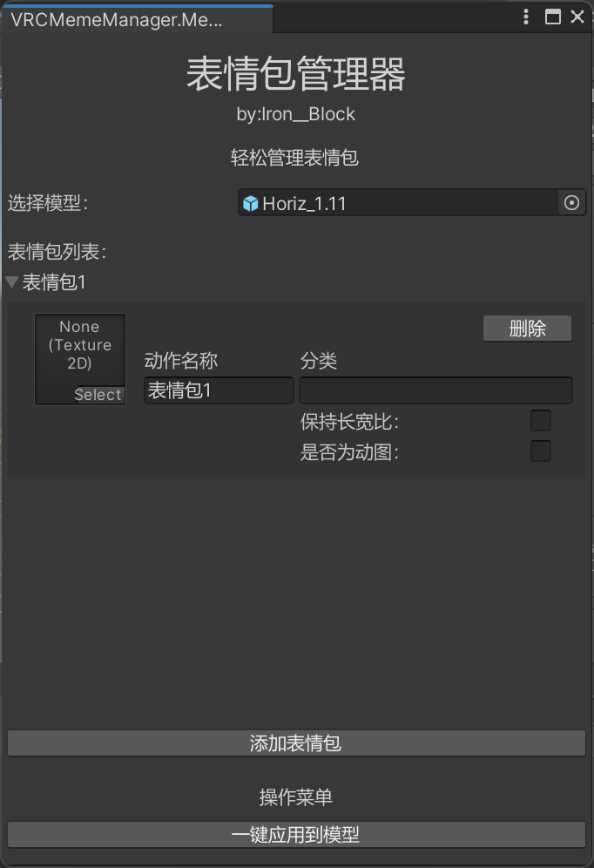Image resolution: width=594 pixels, height=868 pixels.
Task: Click the 选择模型 label
Action: pos(48,202)
